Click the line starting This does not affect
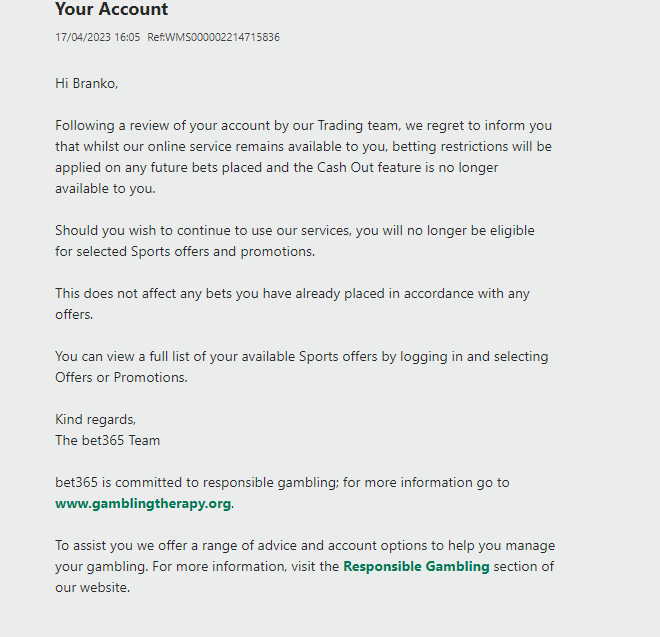The image size is (660, 637). (292, 293)
